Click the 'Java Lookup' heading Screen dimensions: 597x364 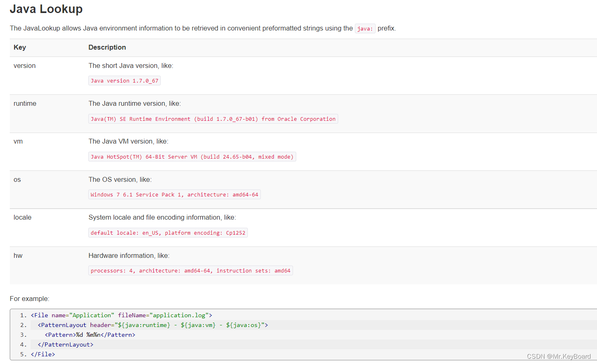point(46,9)
